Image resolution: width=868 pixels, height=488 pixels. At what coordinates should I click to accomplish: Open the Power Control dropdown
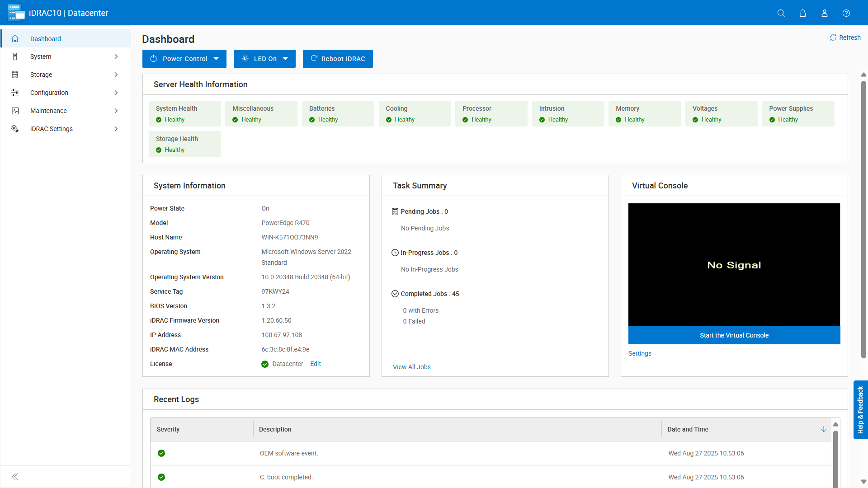tap(184, 58)
